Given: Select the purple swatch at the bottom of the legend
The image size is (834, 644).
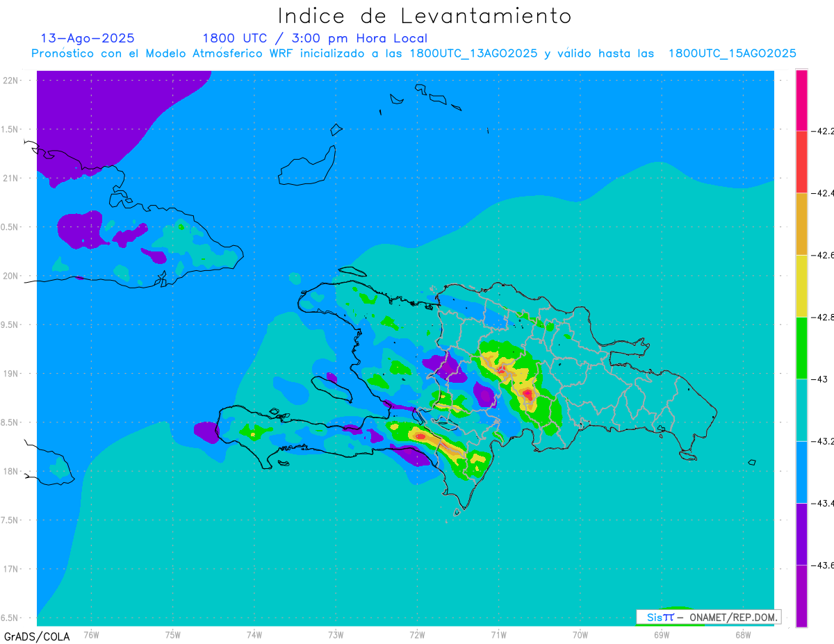Looking at the screenshot, I should click(801, 596).
